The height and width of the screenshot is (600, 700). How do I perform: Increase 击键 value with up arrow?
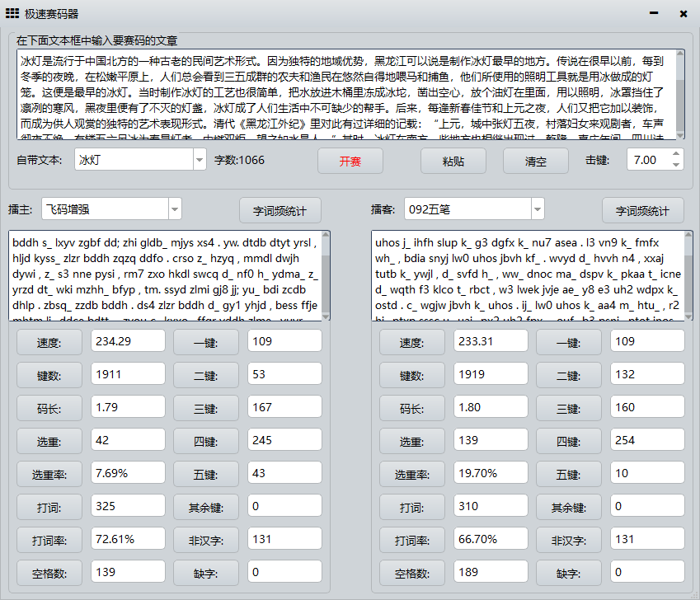pyautogui.click(x=676, y=154)
